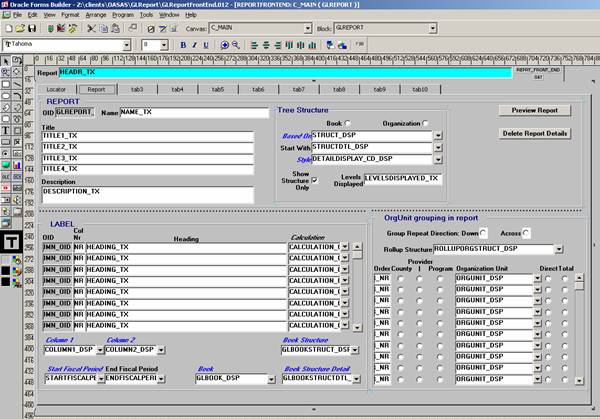Click the Run Form icon
This screenshot has width=600, height=419.
(x=50, y=28)
